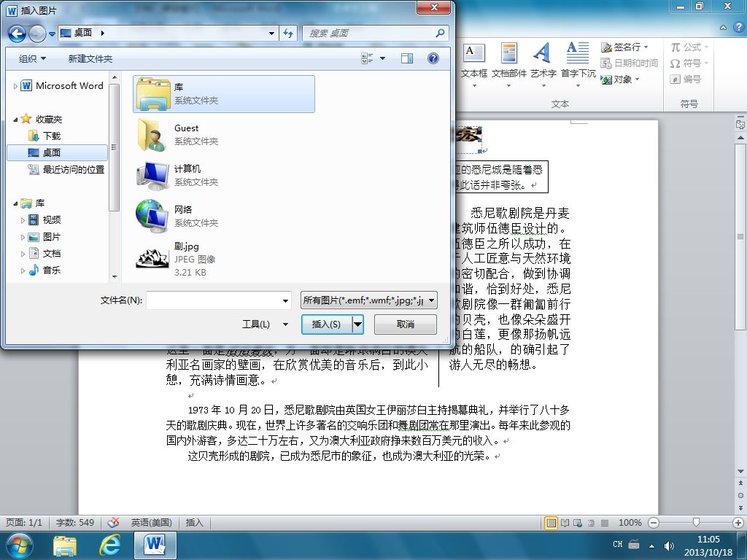
Task: Open dialog help question mark icon
Action: (x=433, y=58)
